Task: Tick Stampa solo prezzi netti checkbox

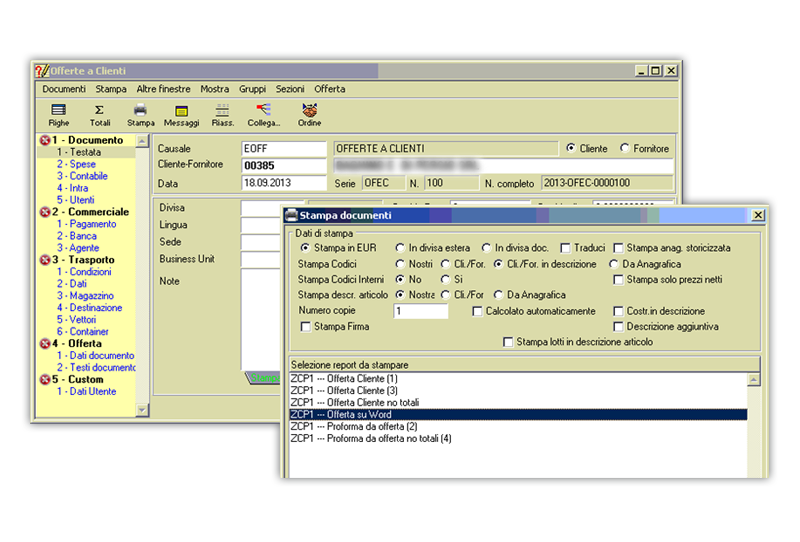Action: tap(618, 280)
